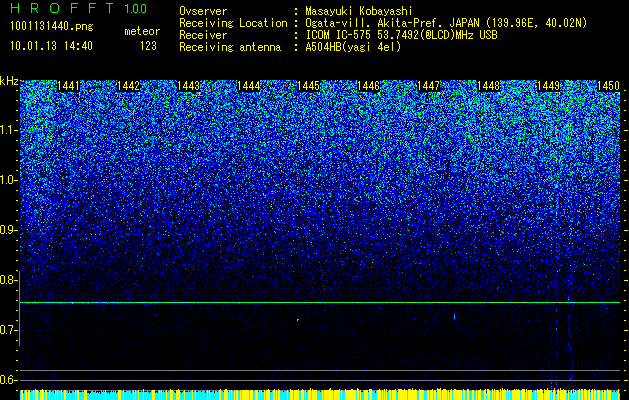The image size is (629, 400).
Task: Click the 1445 time marker
Action: pyautogui.click(x=308, y=86)
